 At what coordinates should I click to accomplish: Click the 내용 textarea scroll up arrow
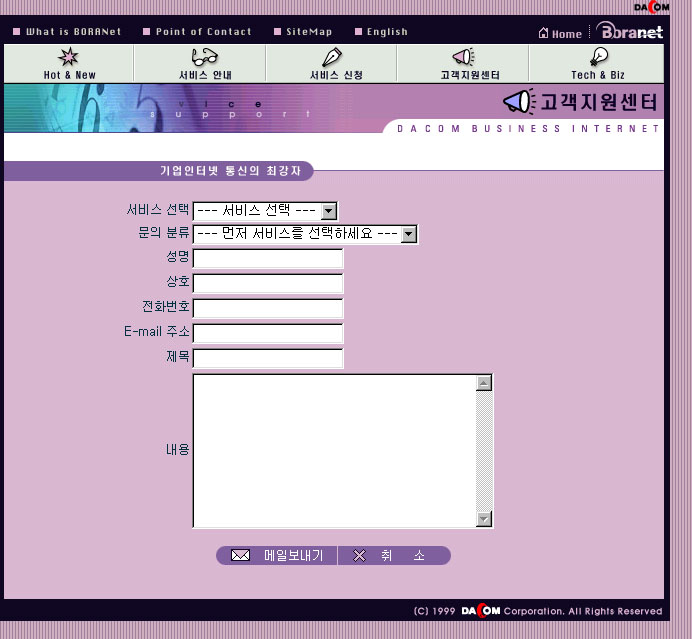484,383
